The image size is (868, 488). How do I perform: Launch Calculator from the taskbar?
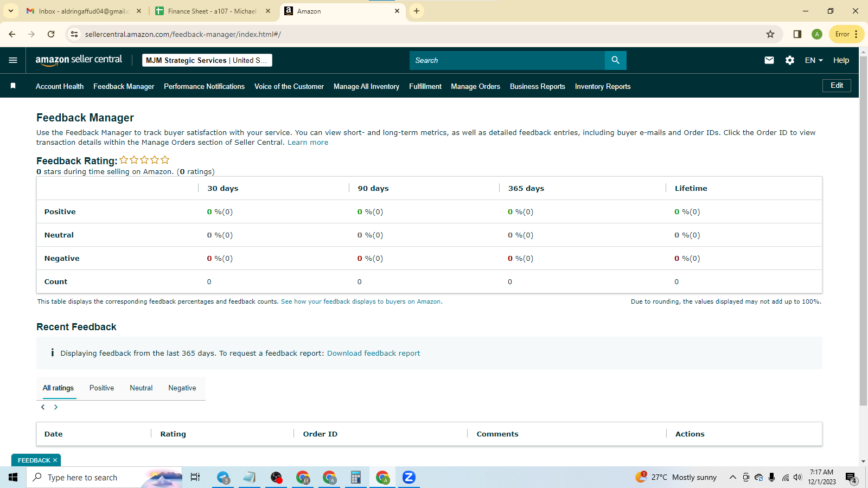pyautogui.click(x=356, y=477)
